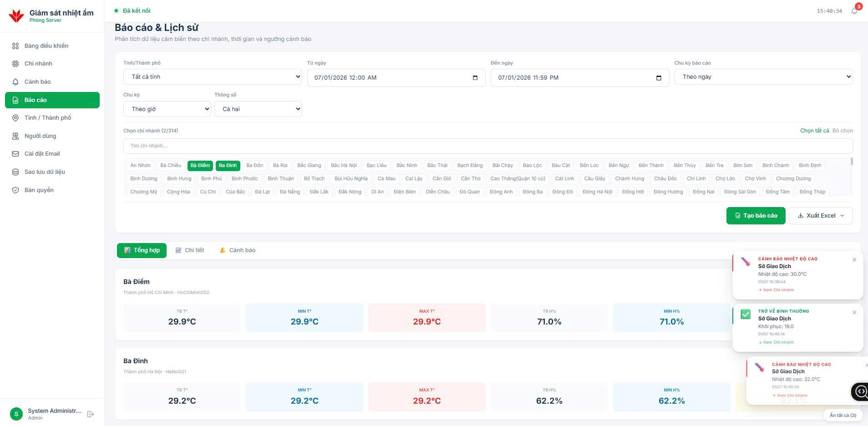Open the Chu kỳ báo cáo dropdown

click(763, 77)
